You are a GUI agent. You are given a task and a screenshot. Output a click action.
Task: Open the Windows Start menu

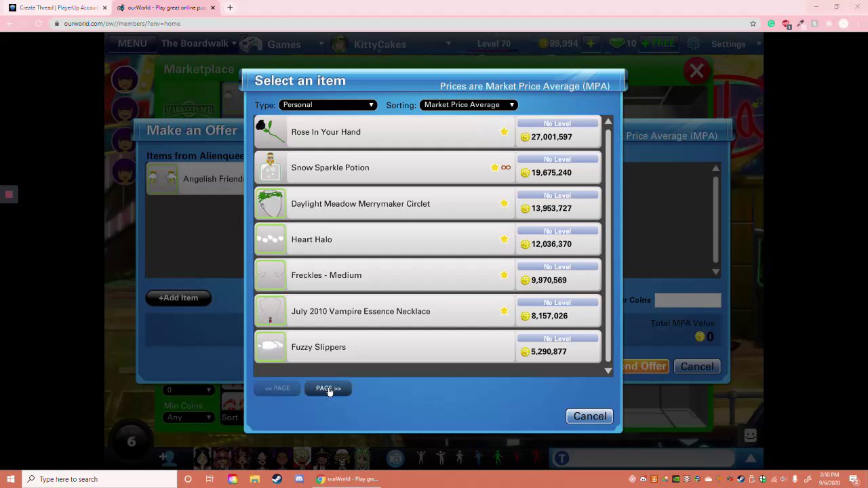point(11,479)
